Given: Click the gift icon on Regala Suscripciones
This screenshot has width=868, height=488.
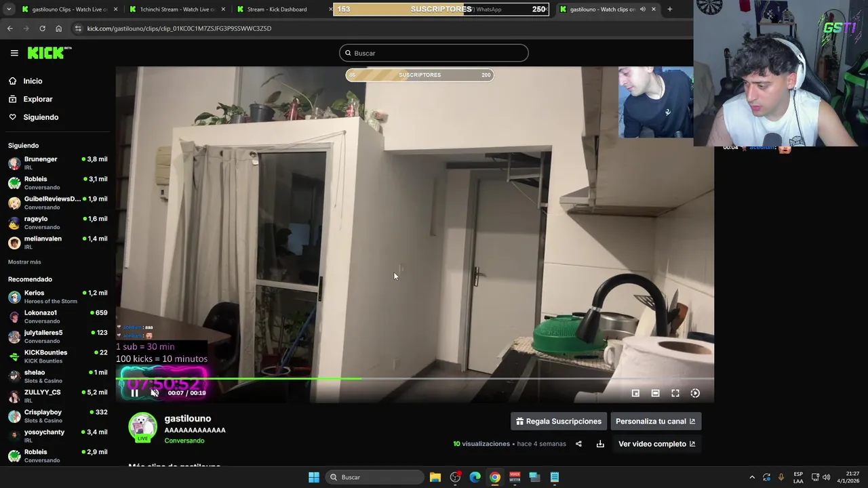Looking at the screenshot, I should click(519, 422).
